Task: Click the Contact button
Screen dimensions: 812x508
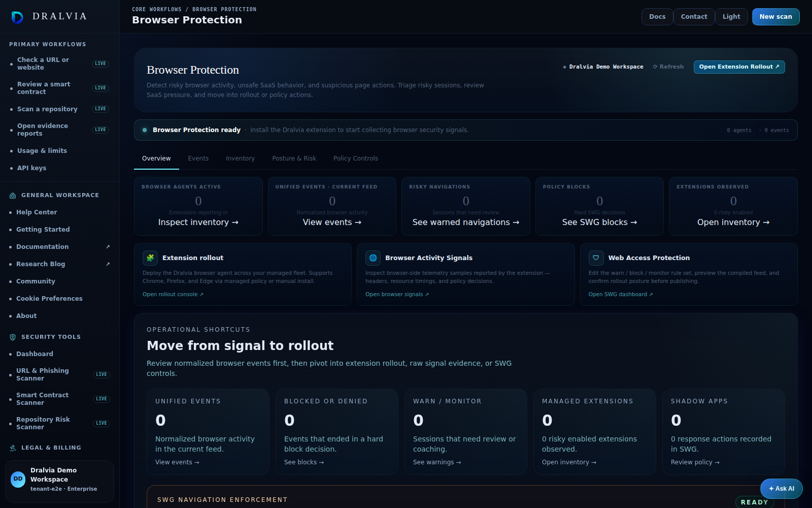Action: [694, 17]
